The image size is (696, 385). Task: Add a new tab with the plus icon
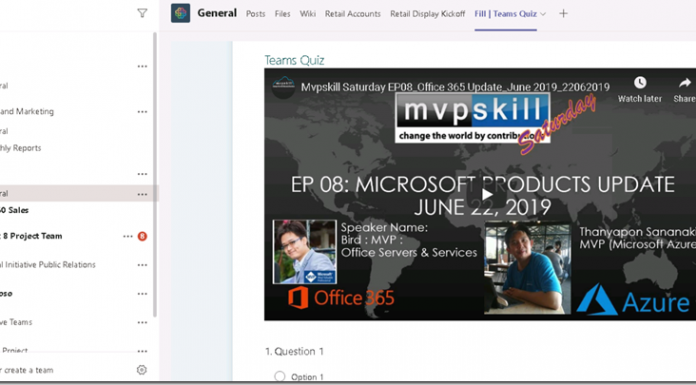pyautogui.click(x=563, y=14)
